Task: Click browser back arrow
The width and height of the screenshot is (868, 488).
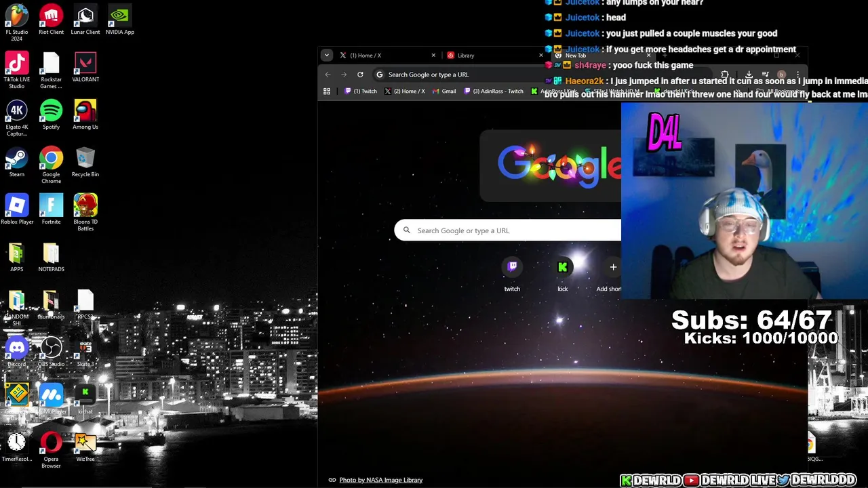Action: [328, 75]
